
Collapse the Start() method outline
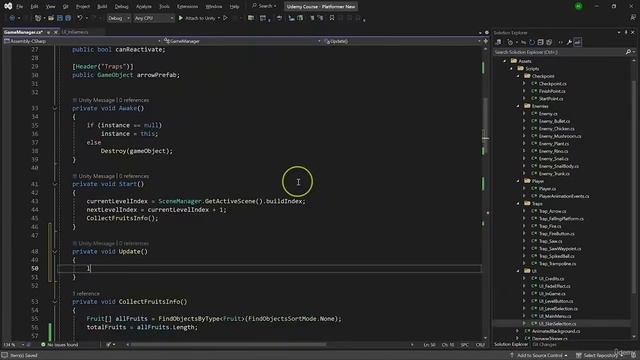pos(55,184)
